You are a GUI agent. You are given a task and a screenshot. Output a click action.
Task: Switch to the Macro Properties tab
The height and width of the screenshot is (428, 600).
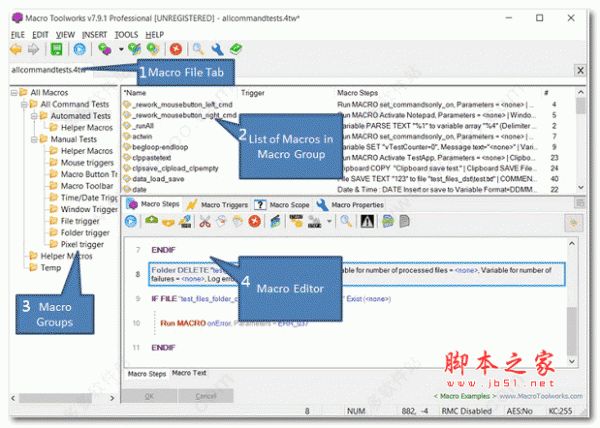tap(350, 205)
